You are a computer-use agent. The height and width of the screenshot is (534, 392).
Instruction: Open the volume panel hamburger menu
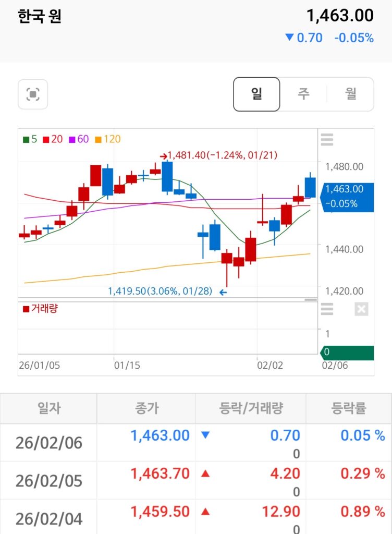coord(327,309)
